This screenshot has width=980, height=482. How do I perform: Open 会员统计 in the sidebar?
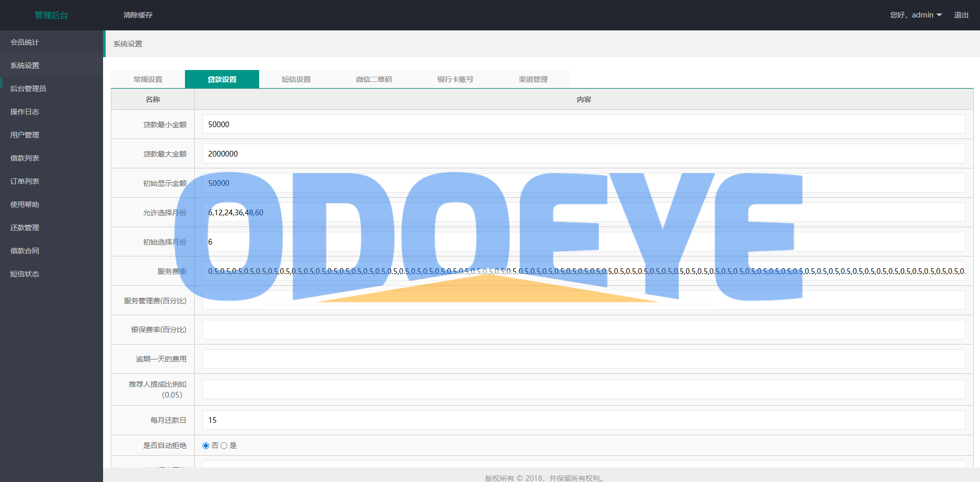pos(25,42)
